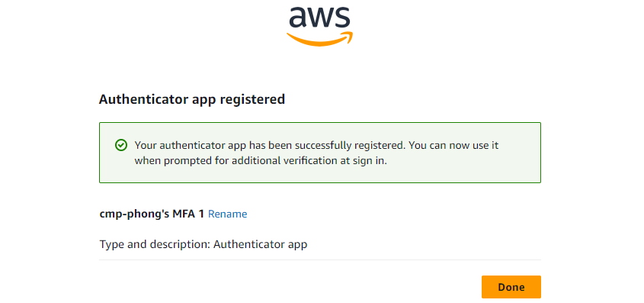Click the divider line above the Done button

coord(320,259)
